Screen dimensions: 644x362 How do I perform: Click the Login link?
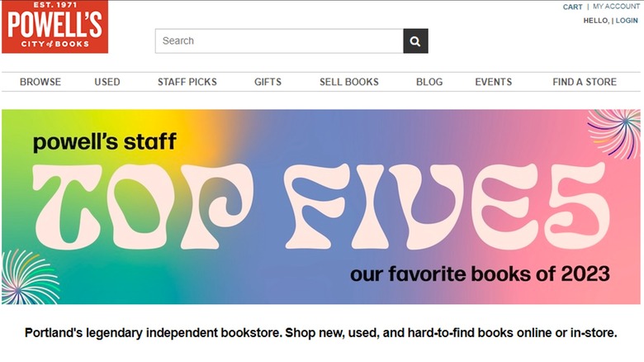pos(627,20)
